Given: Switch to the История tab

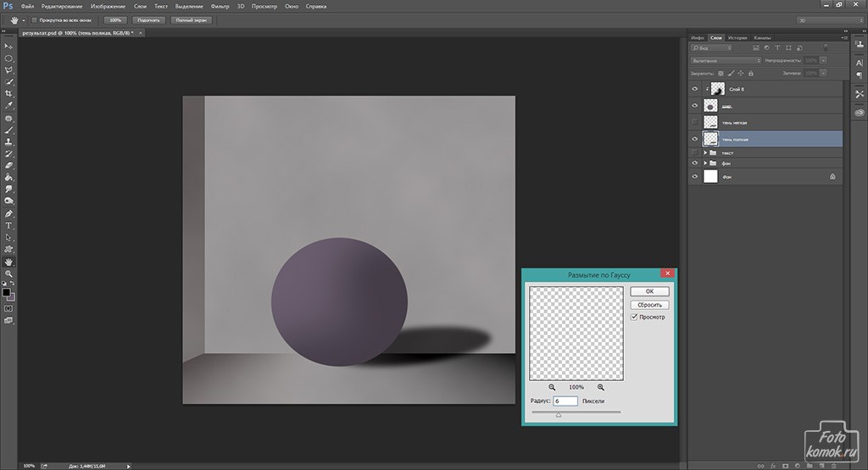Looking at the screenshot, I should click(737, 38).
